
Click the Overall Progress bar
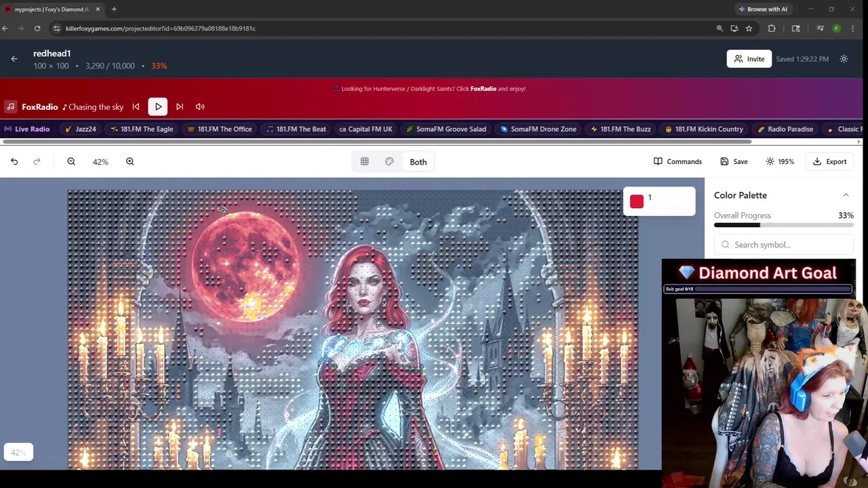784,225
